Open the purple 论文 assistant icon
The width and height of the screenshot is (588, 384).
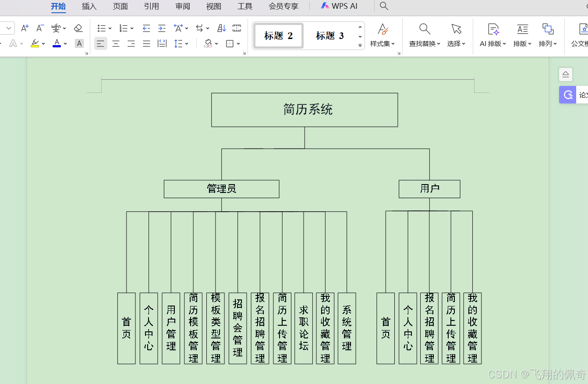point(568,95)
